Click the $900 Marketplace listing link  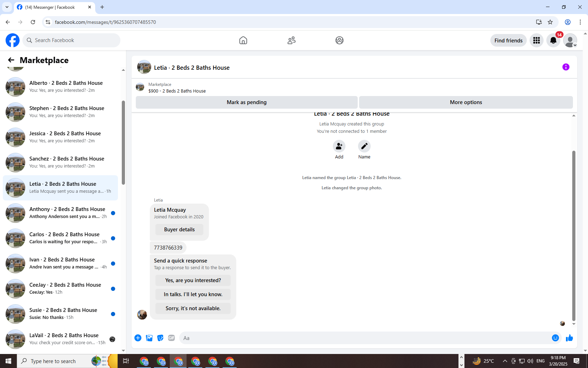tap(177, 91)
